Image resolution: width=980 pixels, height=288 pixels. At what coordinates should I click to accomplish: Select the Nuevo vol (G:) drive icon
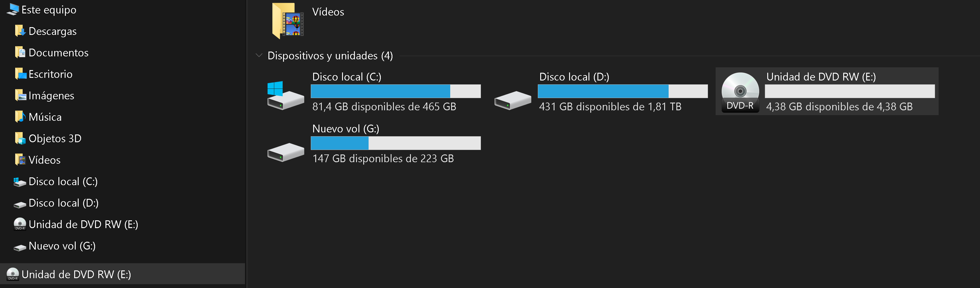(x=285, y=152)
